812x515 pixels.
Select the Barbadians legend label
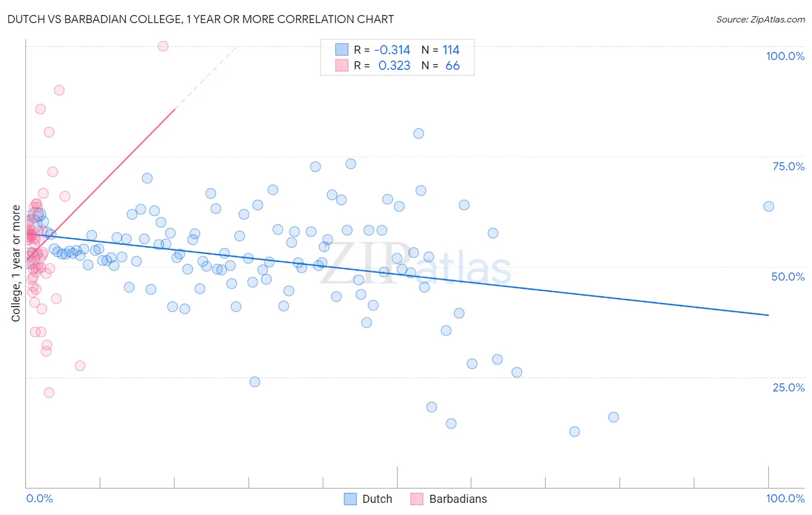click(x=458, y=499)
